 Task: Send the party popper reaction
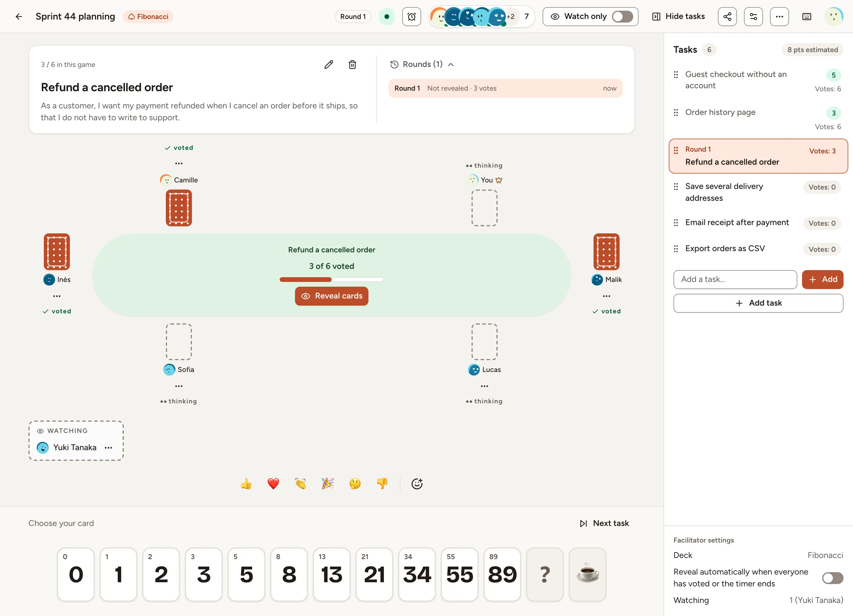(328, 484)
